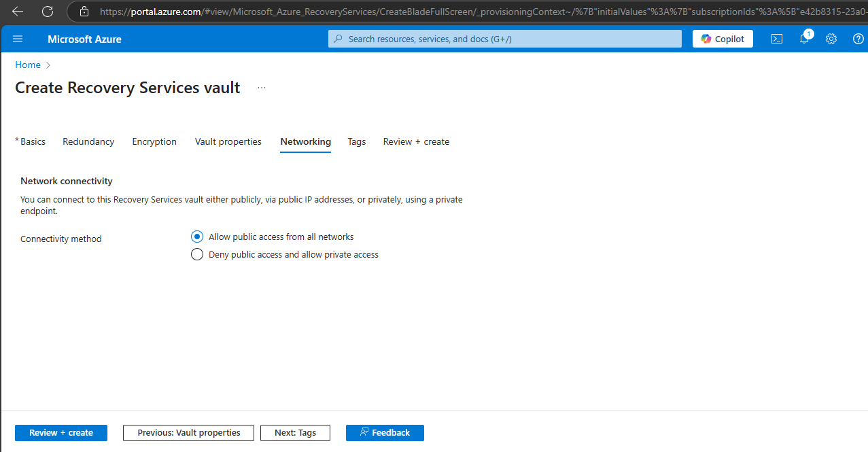The image size is (868, 452).
Task: Click the Review + create button
Action: pyautogui.click(x=61, y=432)
